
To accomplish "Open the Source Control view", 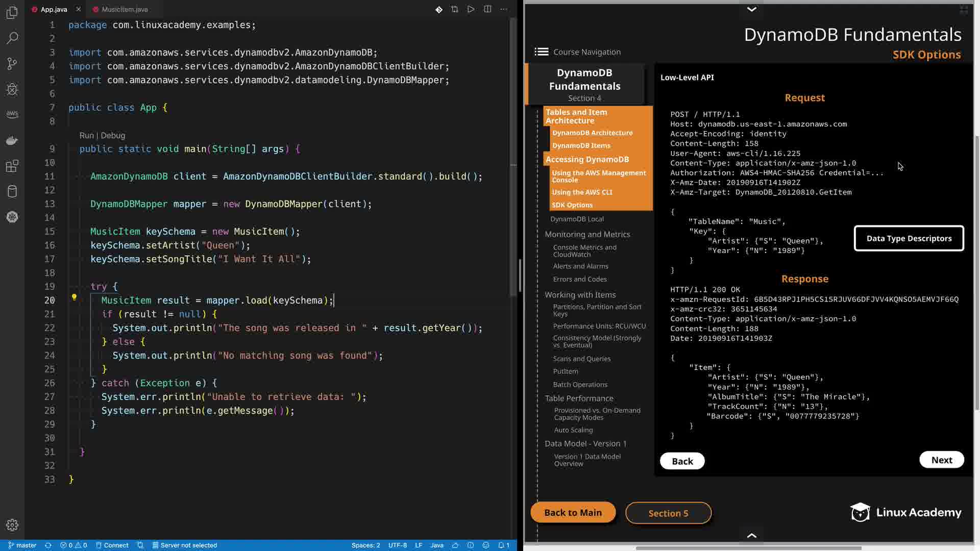I will click(x=12, y=63).
